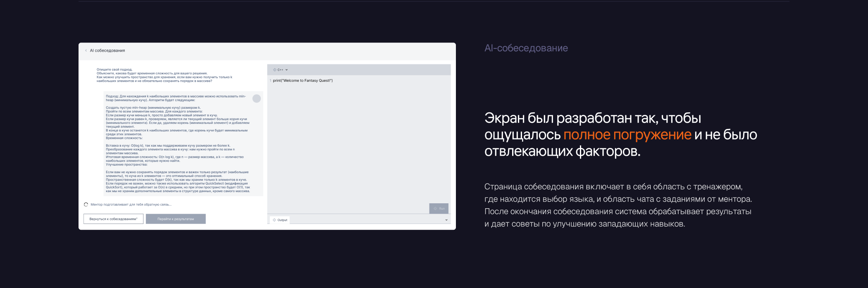
Task: Click the Ментор подготавливает обратную связь status text
Action: (x=131, y=205)
